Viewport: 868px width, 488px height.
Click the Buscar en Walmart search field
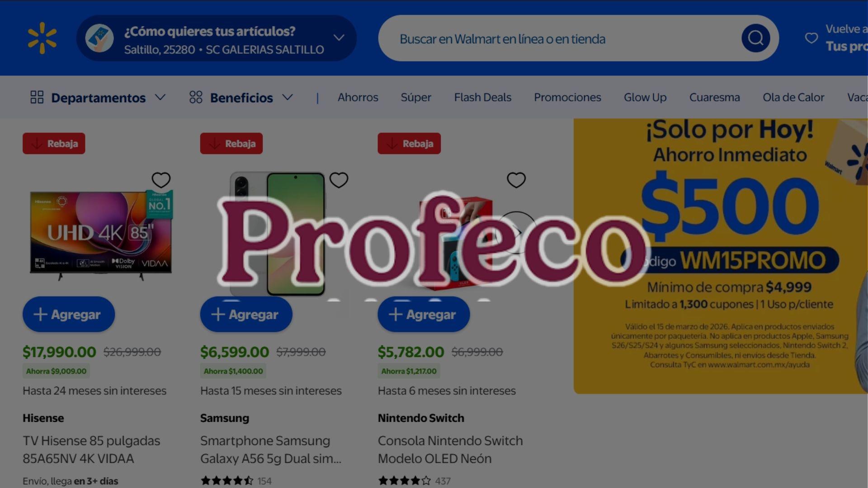[x=561, y=38]
